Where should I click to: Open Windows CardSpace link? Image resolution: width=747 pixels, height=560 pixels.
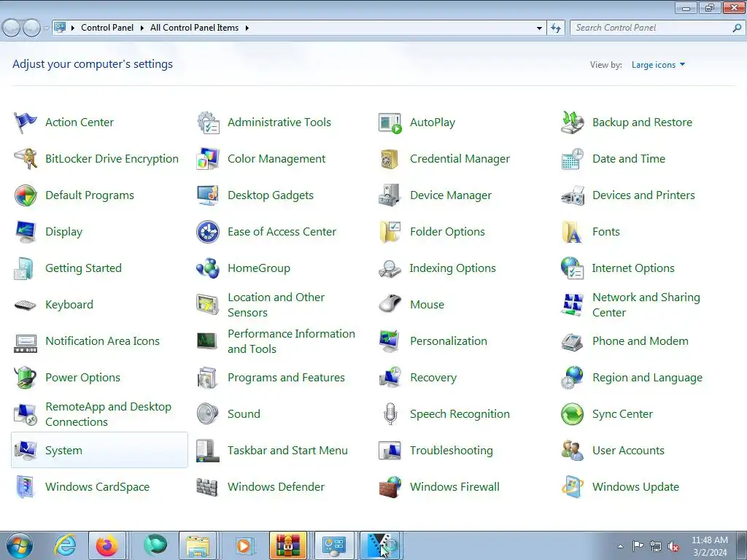[x=97, y=487]
